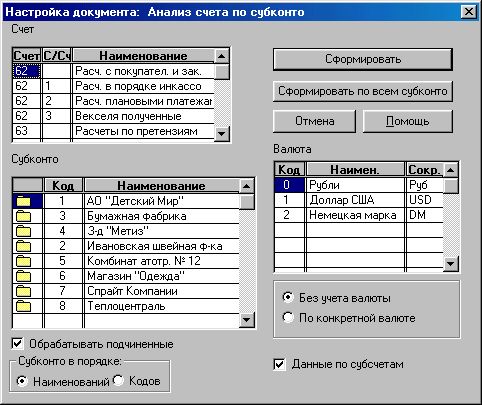Open the Помощь help button

(x=407, y=121)
